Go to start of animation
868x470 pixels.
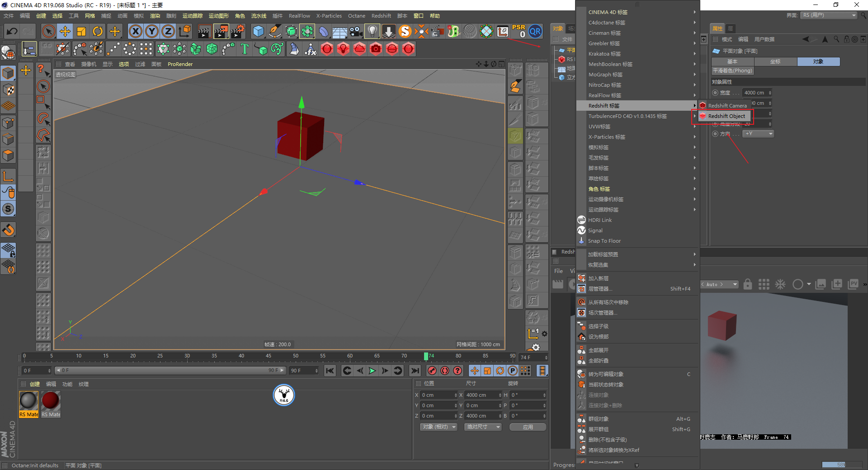coord(330,371)
